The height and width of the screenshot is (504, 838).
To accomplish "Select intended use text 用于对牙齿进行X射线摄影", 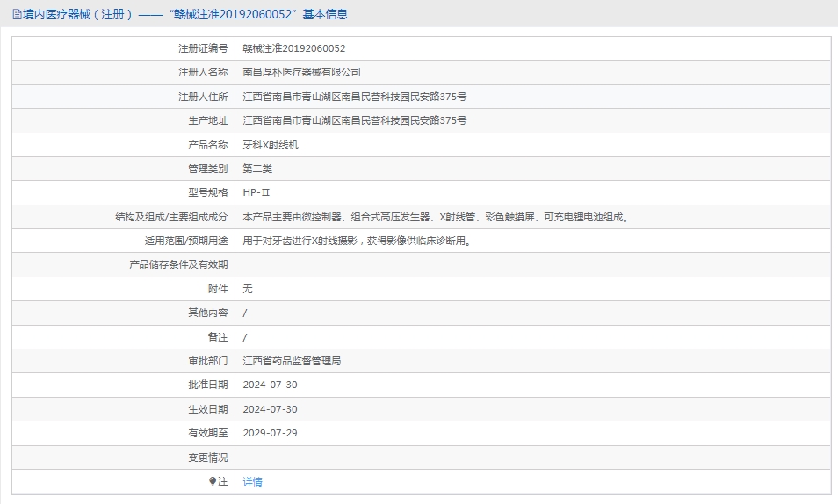I will click(358, 241).
